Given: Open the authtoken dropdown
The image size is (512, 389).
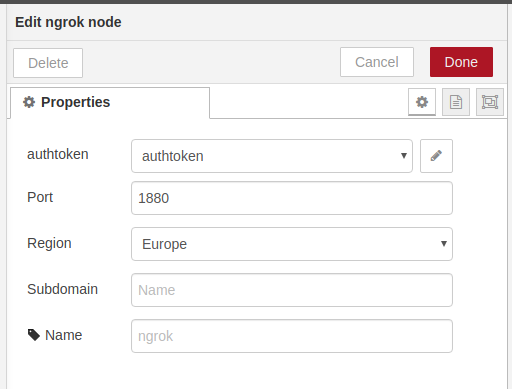Looking at the screenshot, I should tap(272, 156).
